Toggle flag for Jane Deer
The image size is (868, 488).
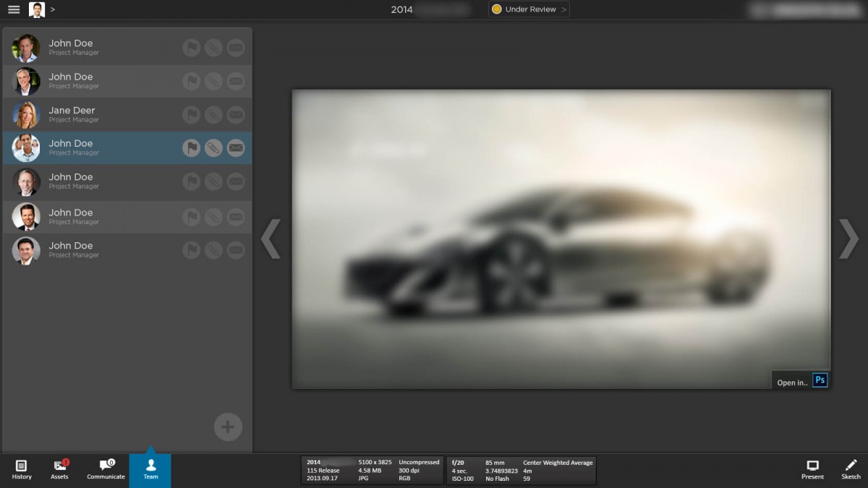191,114
